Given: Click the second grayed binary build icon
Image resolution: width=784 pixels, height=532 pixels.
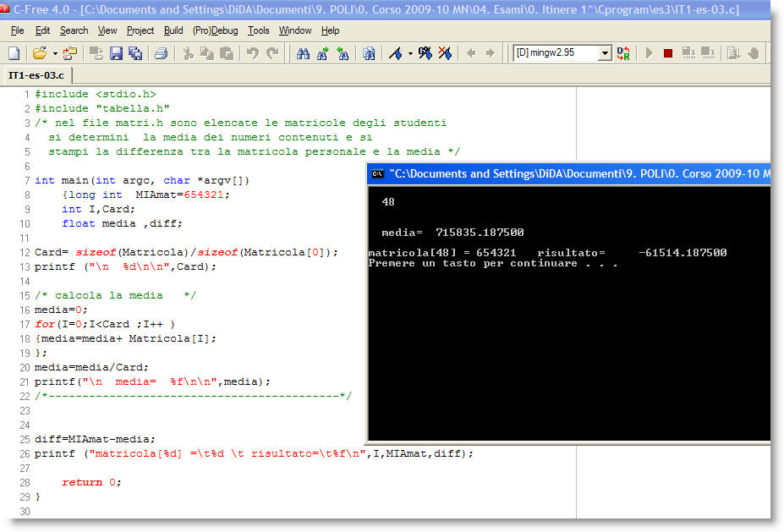Looking at the screenshot, I should (708, 53).
